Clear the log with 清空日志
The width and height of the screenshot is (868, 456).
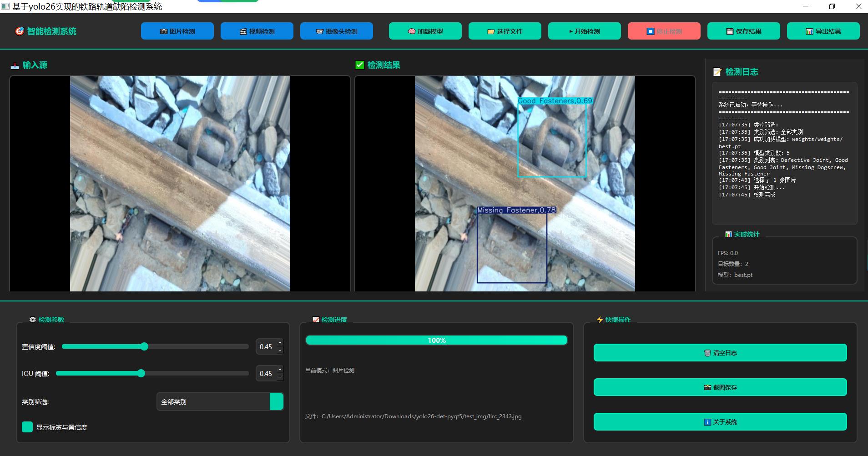(720, 353)
